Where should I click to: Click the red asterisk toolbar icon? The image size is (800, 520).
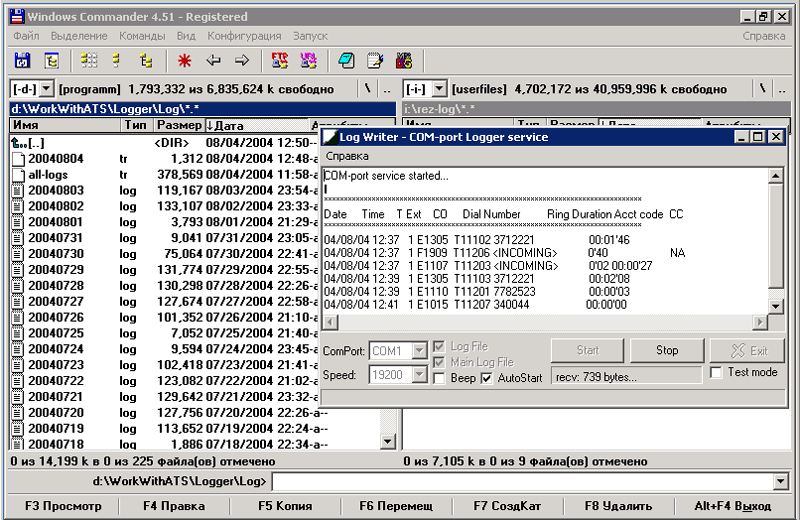click(x=184, y=61)
